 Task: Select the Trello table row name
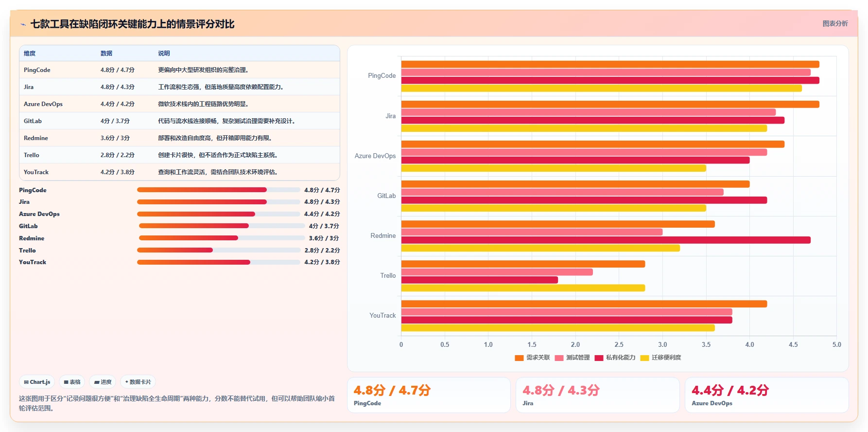pyautogui.click(x=32, y=155)
